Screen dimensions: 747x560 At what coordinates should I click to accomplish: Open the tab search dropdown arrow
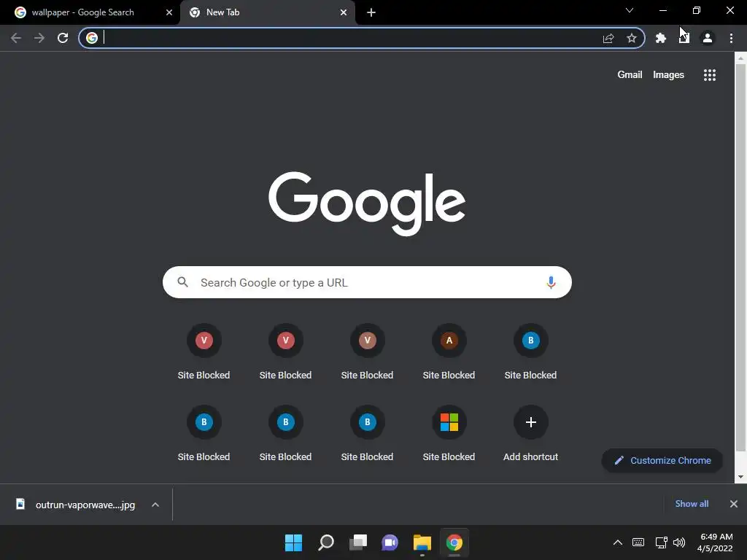tap(630, 10)
